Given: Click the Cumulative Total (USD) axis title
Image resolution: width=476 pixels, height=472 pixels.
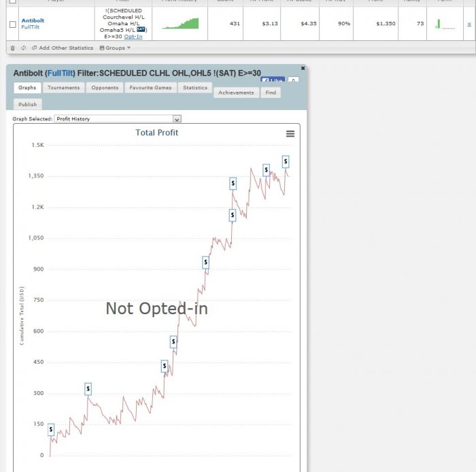Looking at the screenshot, I should (x=22, y=316).
